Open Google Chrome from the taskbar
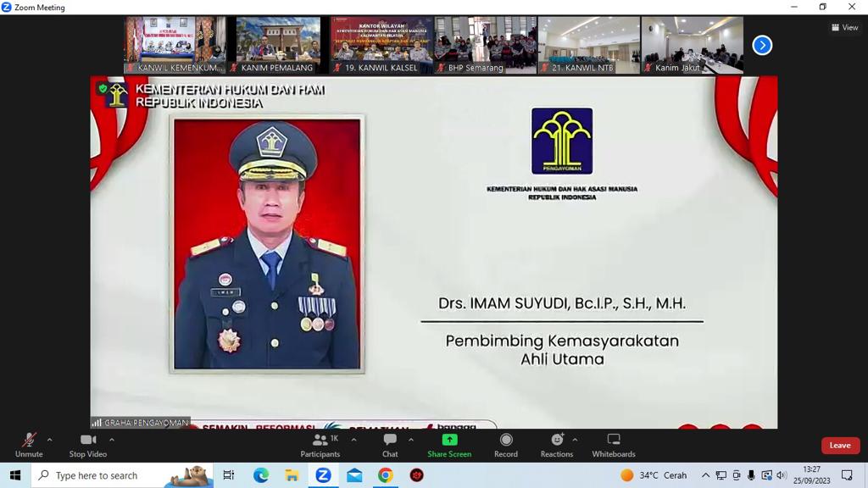This screenshot has width=868, height=488. tap(386, 475)
